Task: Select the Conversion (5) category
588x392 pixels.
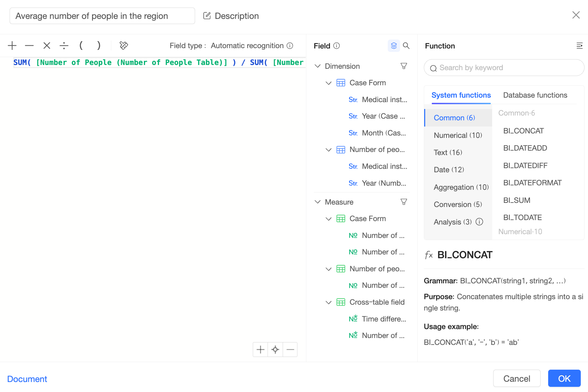Action: pyautogui.click(x=458, y=204)
